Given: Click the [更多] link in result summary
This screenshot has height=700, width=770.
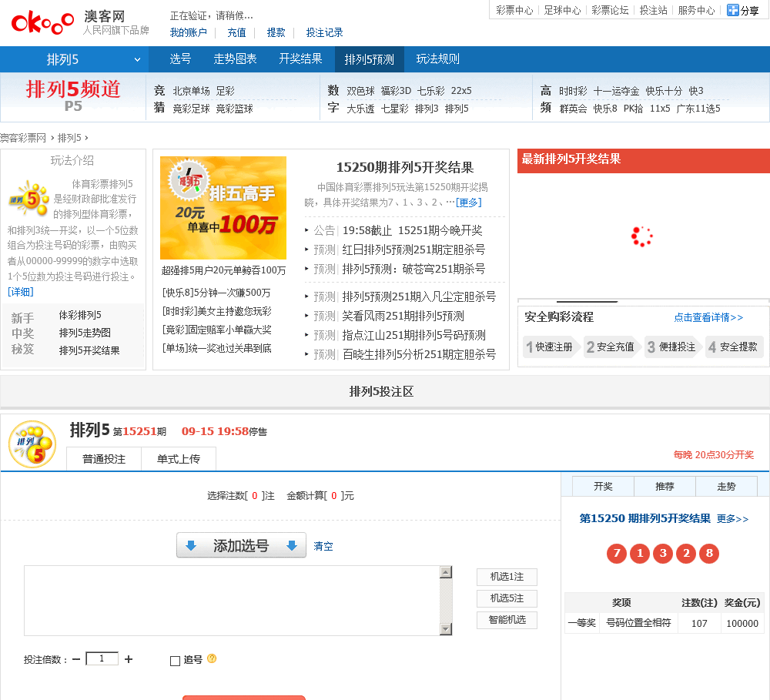Looking at the screenshot, I should pyautogui.click(x=468, y=203).
